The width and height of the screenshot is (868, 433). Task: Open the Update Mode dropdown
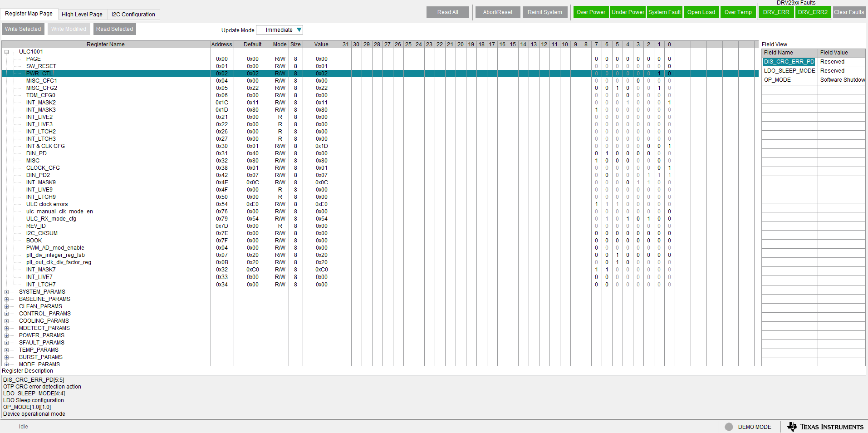(x=279, y=30)
